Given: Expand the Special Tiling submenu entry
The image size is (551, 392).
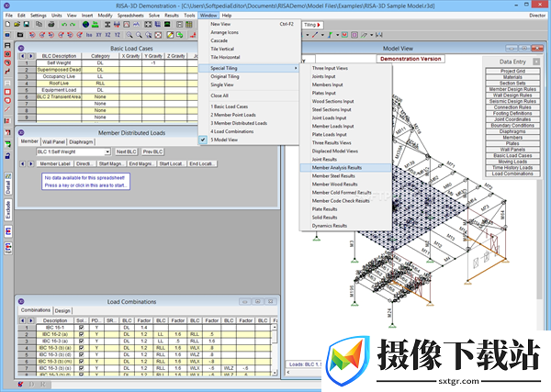Looking at the screenshot, I should click(249, 68).
